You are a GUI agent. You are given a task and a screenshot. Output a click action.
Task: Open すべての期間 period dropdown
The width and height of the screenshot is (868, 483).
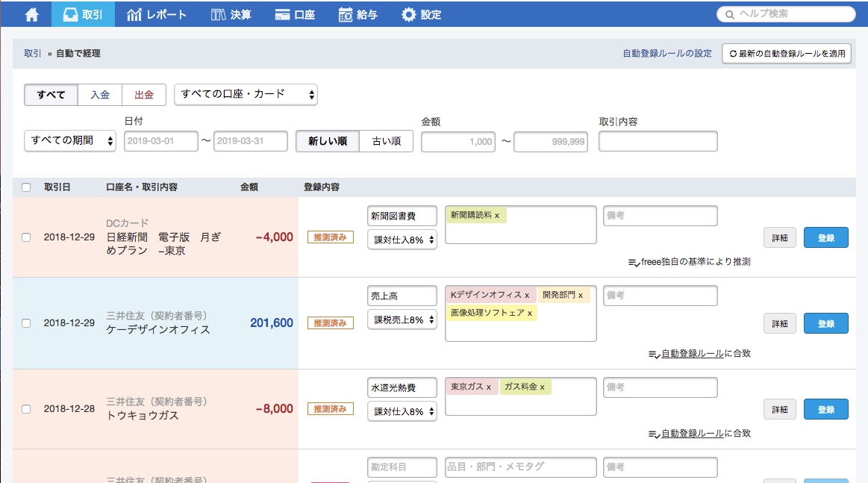(69, 140)
